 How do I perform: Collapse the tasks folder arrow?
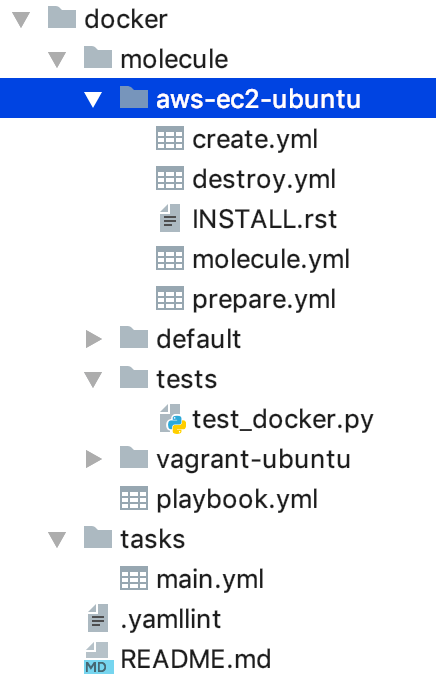[57, 540]
